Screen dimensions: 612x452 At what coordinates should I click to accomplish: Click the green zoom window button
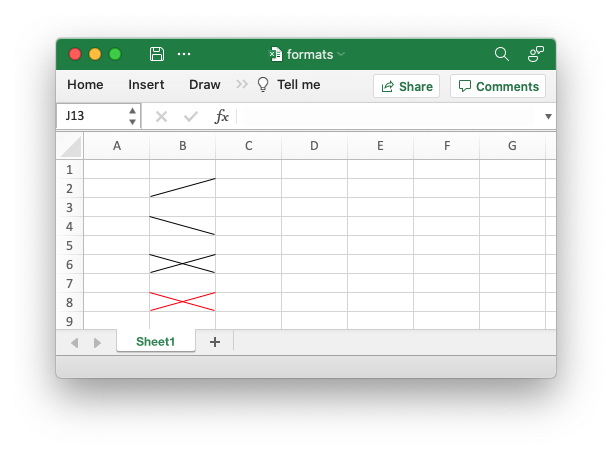point(115,54)
